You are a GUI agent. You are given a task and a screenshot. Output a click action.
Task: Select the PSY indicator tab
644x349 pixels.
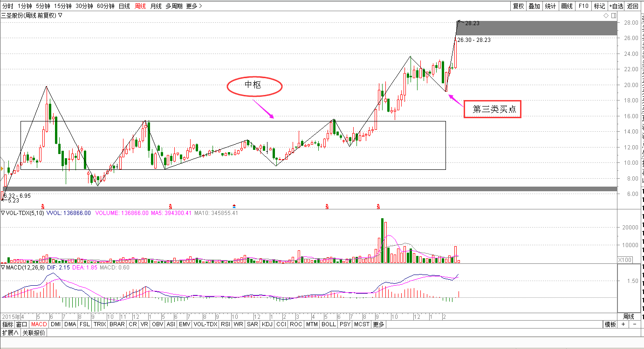345,324
